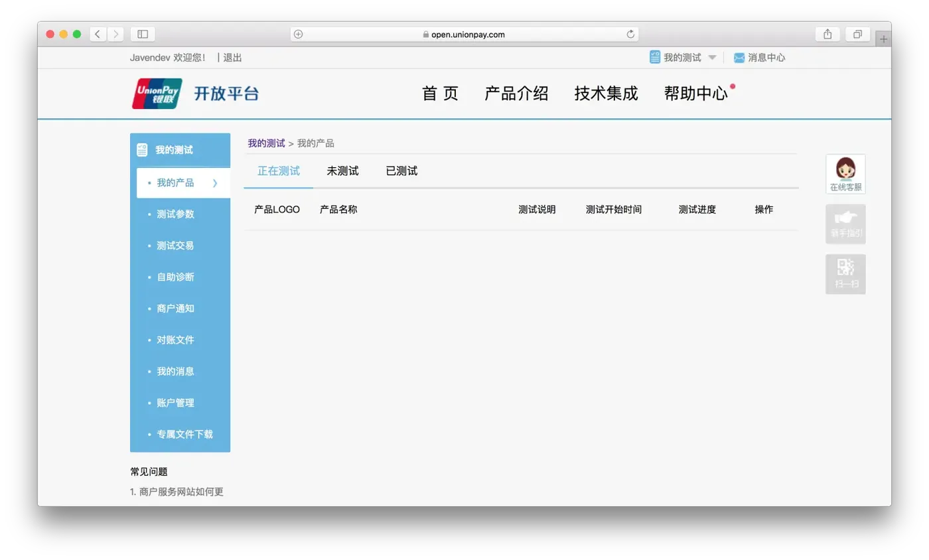Click the chevron next to 我的产品
Image resolution: width=929 pixels, height=560 pixels.
tap(214, 183)
